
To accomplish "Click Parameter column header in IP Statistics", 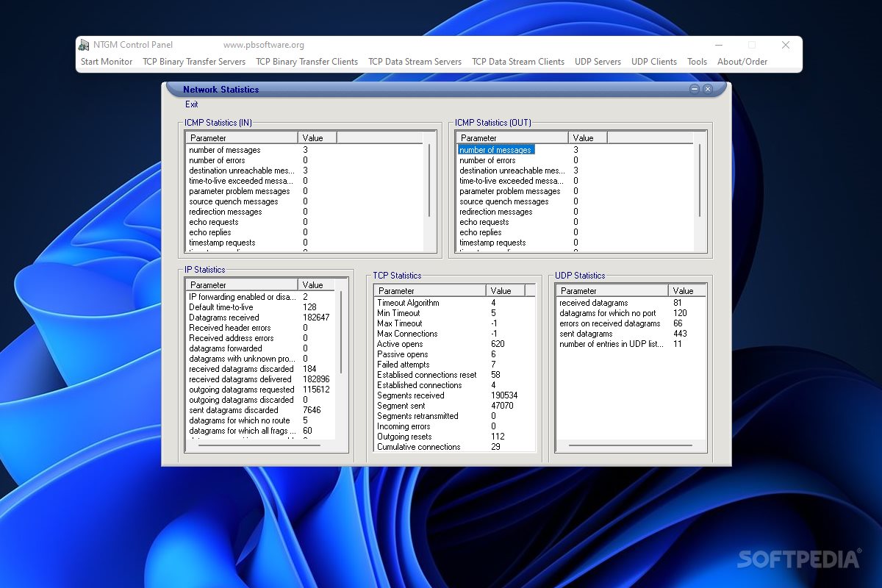I will click(x=242, y=284).
